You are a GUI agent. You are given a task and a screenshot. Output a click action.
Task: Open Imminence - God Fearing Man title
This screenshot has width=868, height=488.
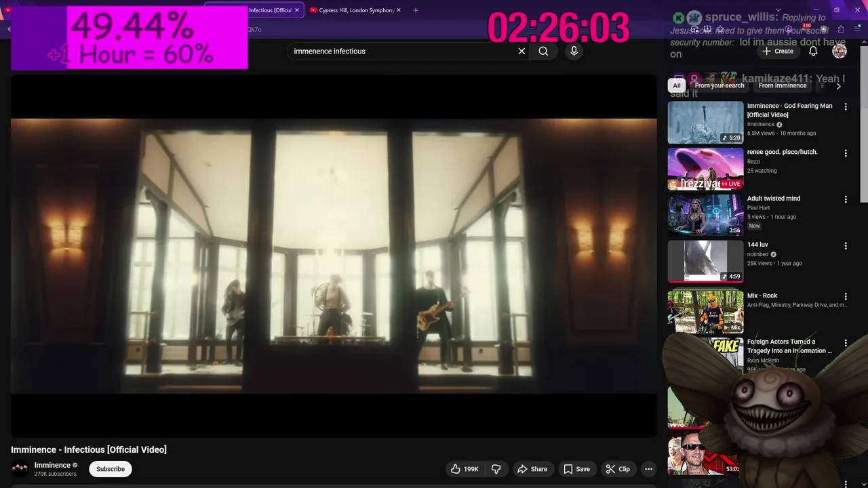click(x=789, y=110)
